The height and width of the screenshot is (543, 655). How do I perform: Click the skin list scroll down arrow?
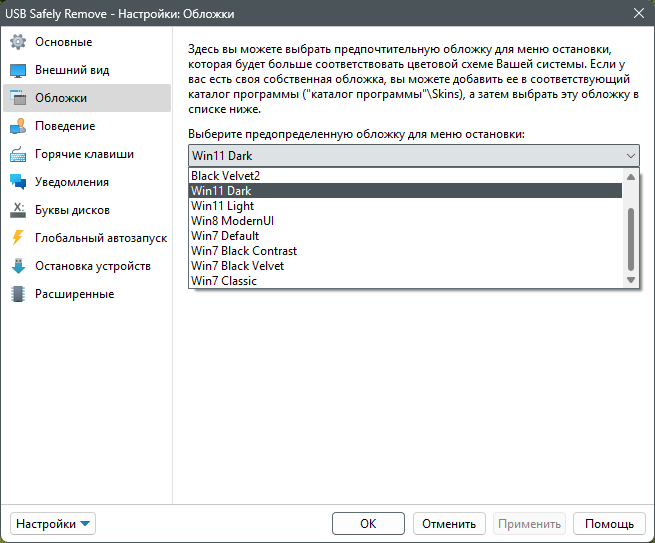pyautogui.click(x=631, y=280)
